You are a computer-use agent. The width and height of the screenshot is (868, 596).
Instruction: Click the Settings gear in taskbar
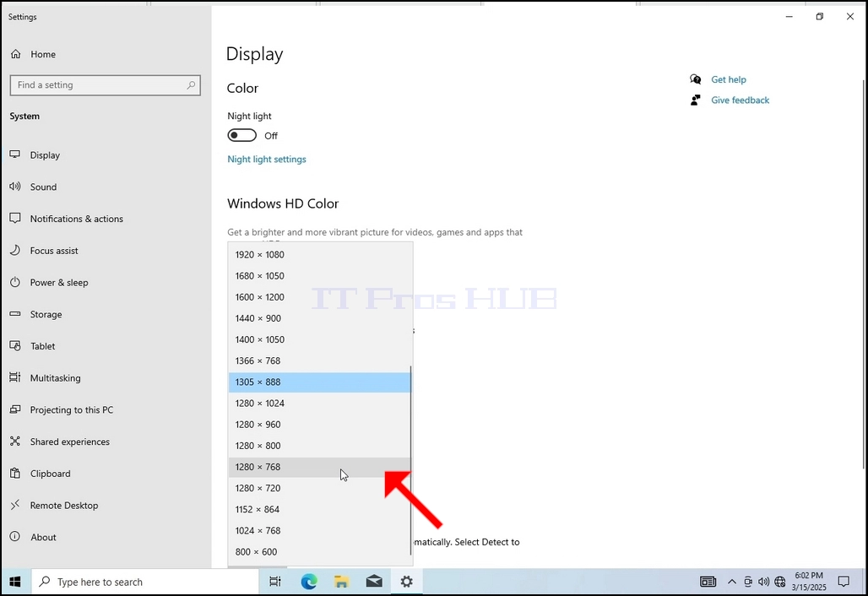(x=407, y=582)
